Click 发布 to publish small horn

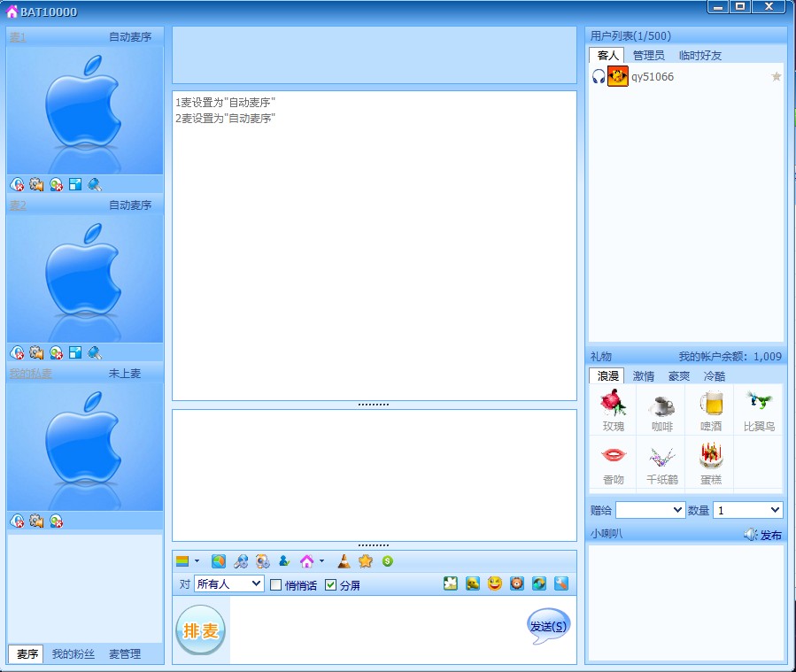click(x=763, y=535)
